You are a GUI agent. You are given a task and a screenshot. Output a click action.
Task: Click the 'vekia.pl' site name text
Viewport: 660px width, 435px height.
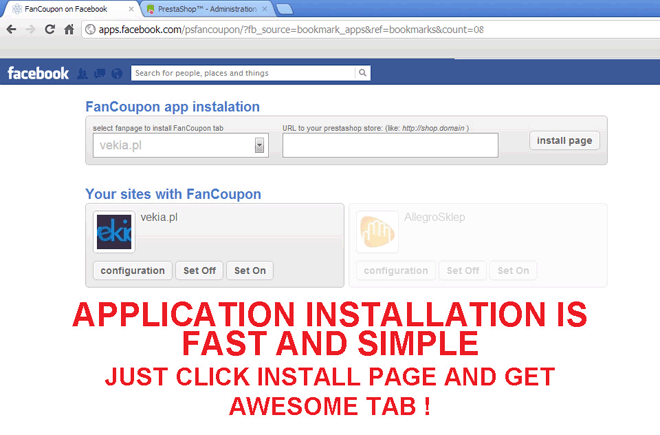click(159, 217)
